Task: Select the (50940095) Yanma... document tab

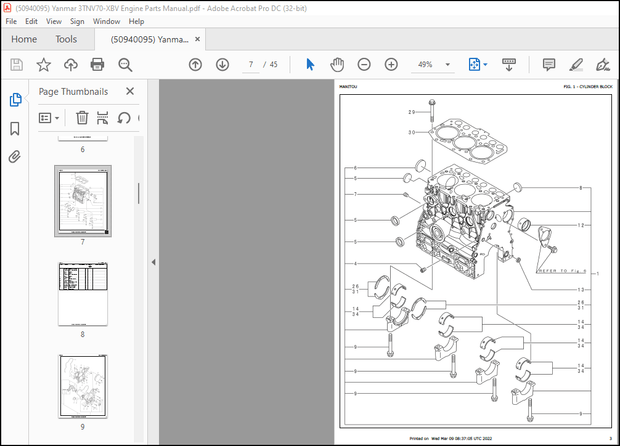Action: click(149, 39)
